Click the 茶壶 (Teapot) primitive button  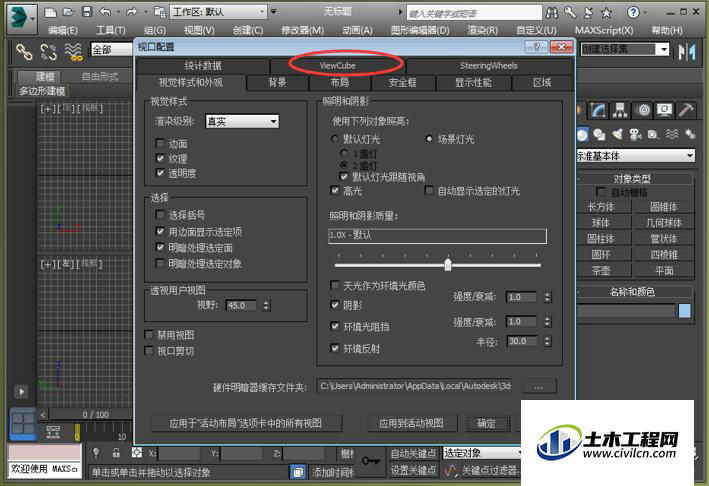pos(601,270)
